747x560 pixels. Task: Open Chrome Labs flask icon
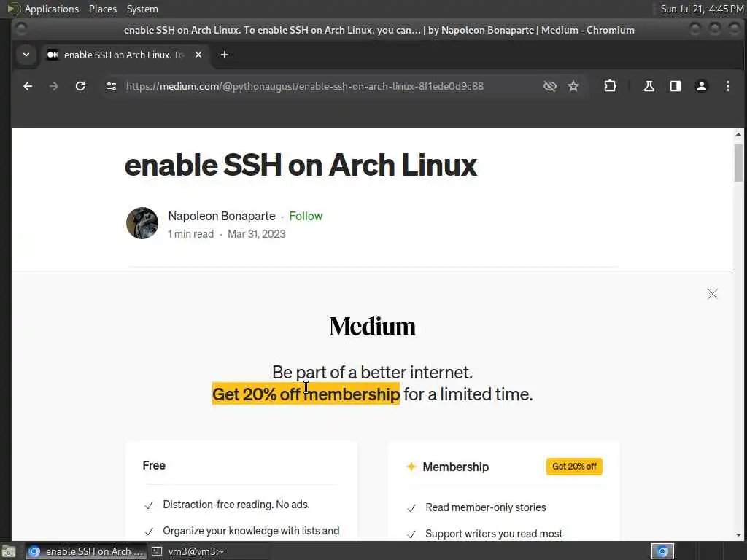point(649,86)
